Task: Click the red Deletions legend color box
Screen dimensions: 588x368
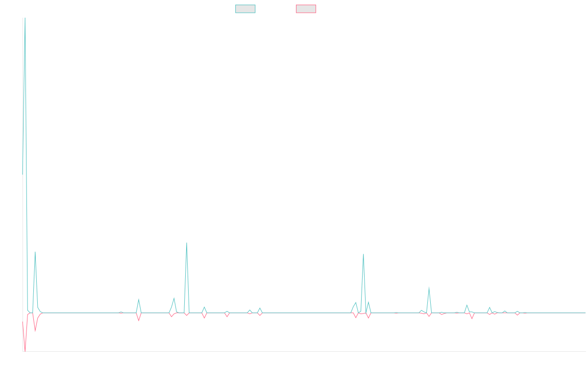Action: pyautogui.click(x=306, y=9)
